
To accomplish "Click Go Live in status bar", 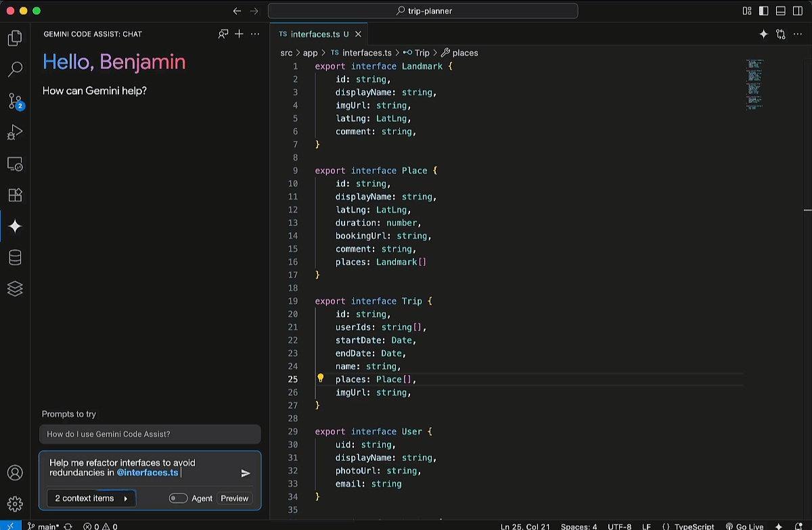I will point(744,526).
